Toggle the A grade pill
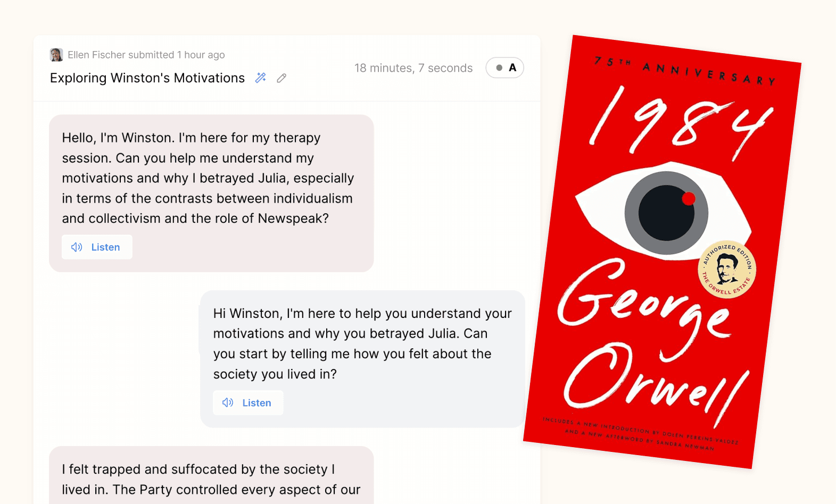The height and width of the screenshot is (504, 836). 505,68
